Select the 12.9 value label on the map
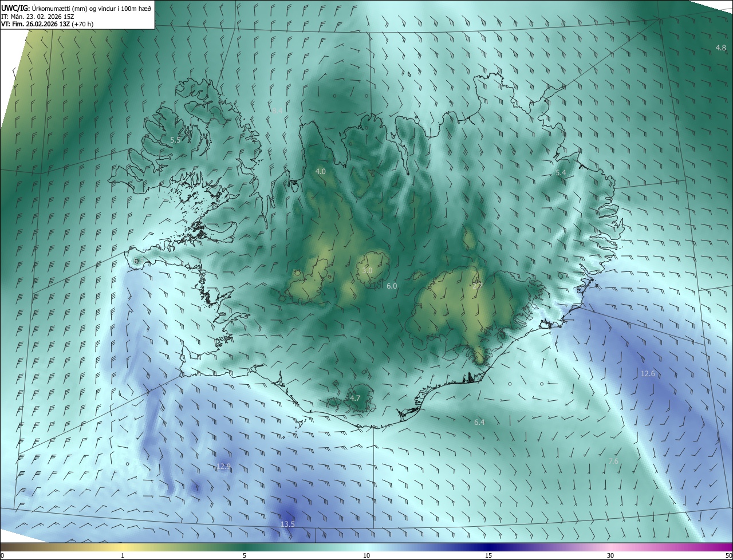 [x=223, y=466]
